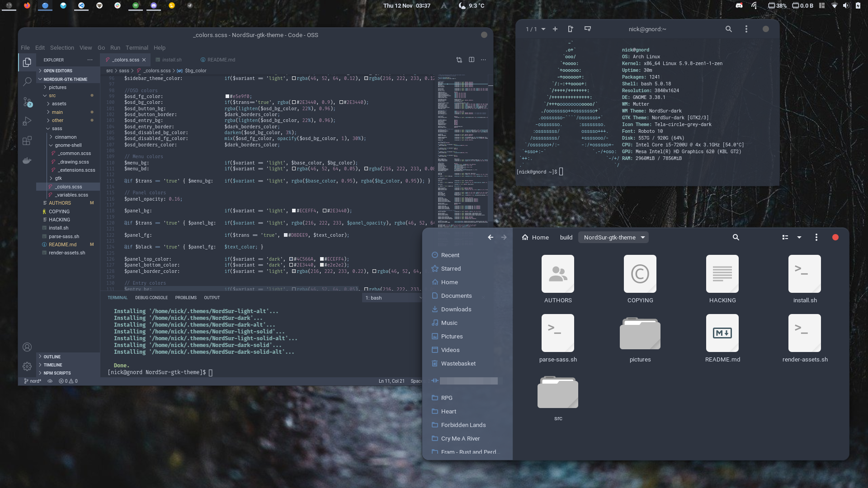This screenshot has width=868, height=488.
Task: Open the Run and Debug view
Action: coord(27,121)
